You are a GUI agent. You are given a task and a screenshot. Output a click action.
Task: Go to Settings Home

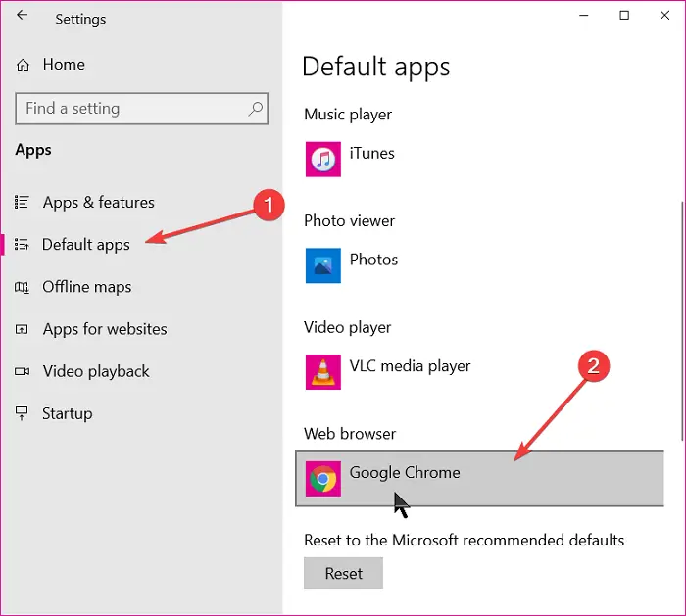[x=64, y=65]
